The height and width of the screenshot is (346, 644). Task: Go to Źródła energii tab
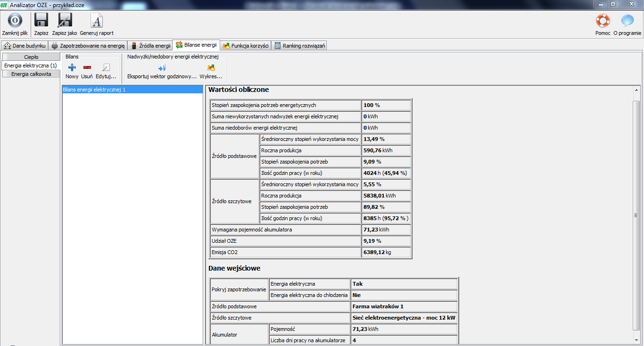point(150,46)
